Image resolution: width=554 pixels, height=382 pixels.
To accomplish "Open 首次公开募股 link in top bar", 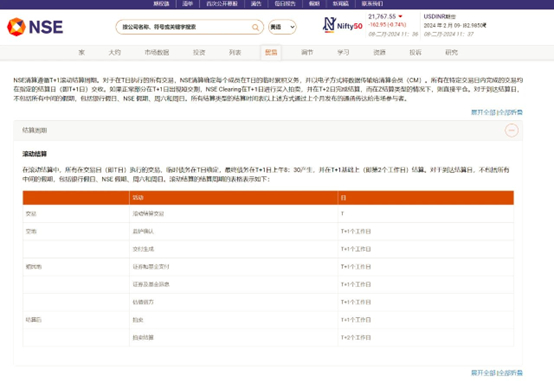I will point(222,4).
